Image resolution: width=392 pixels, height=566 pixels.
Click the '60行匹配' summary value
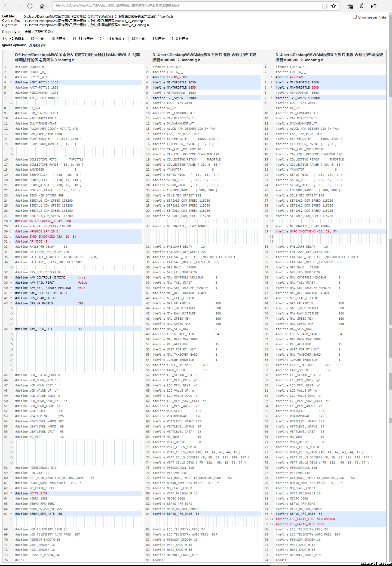pyautogui.click(x=38, y=39)
